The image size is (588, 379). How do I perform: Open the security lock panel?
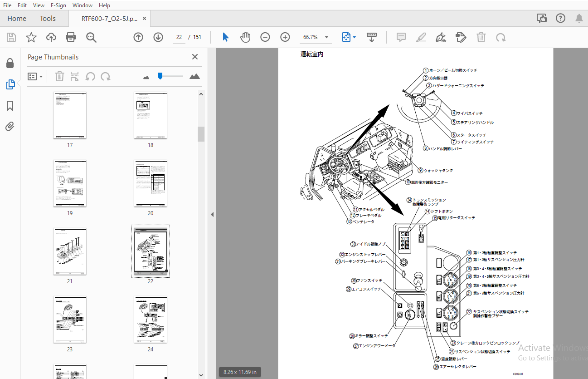[10, 63]
